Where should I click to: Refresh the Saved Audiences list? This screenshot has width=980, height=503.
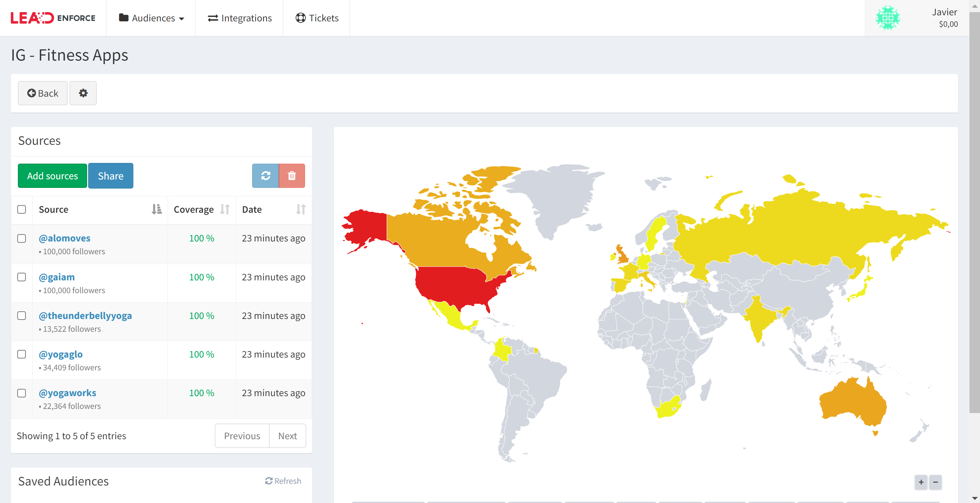click(283, 481)
